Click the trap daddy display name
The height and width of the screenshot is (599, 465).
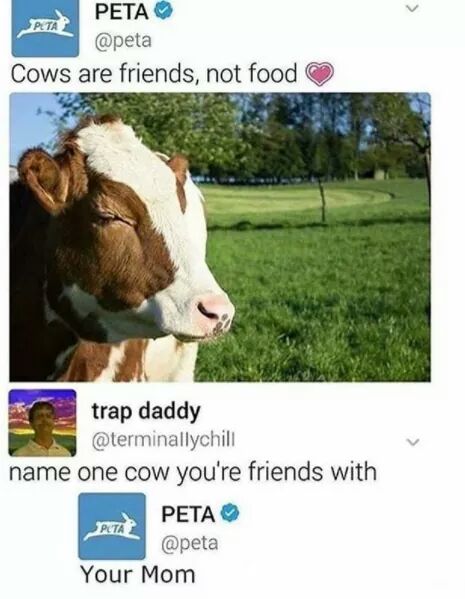tap(146, 411)
